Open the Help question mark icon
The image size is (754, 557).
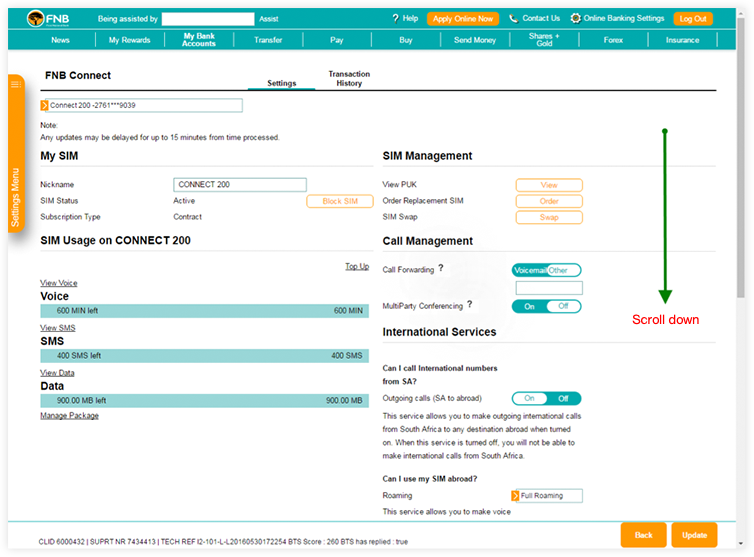[395, 19]
